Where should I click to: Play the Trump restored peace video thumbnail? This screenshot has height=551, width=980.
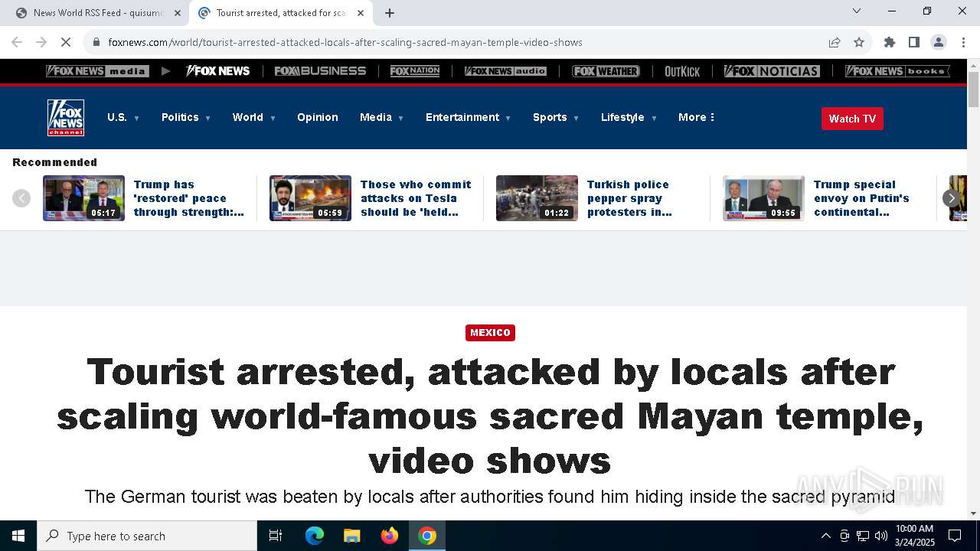tap(83, 198)
